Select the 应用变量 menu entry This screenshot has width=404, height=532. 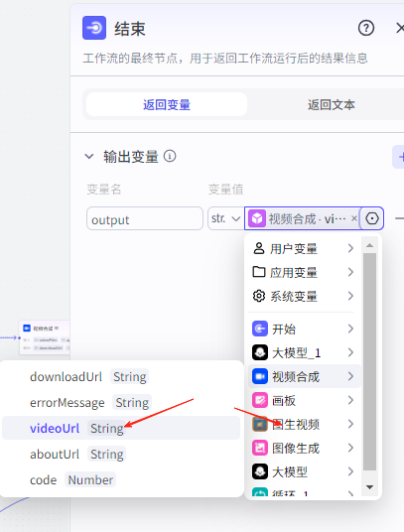304,272
